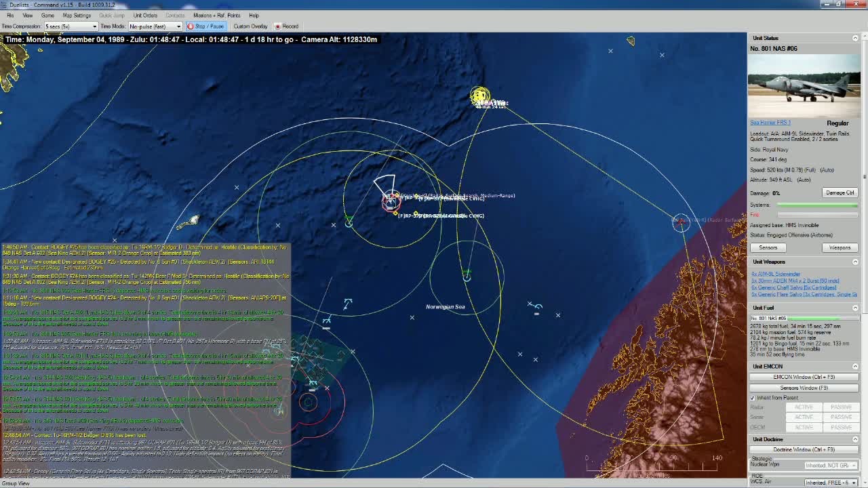Open the Time Compression dropdown
868x488 pixels.
pos(71,26)
